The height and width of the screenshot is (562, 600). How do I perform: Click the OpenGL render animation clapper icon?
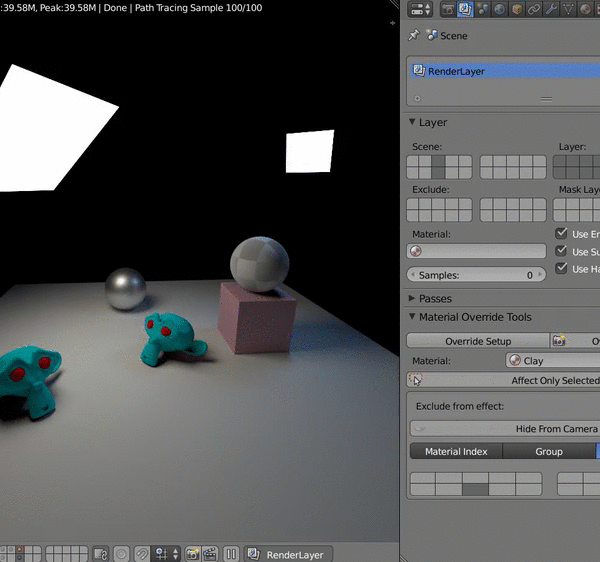(210, 554)
